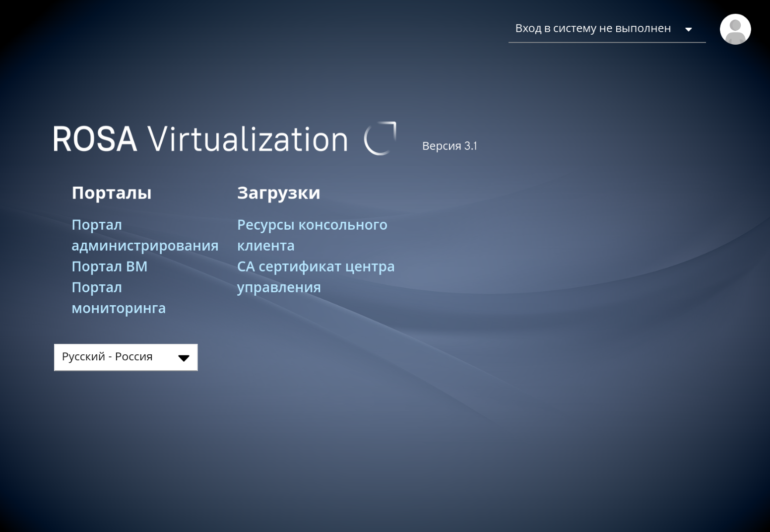770x532 pixels.
Task: Click the user avatar icon
Action: (735, 29)
